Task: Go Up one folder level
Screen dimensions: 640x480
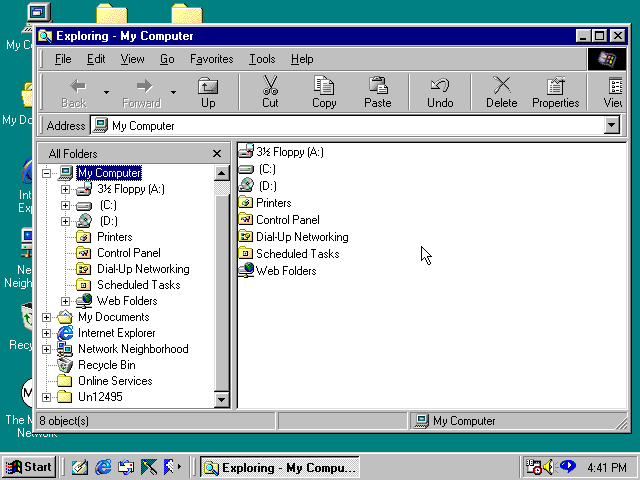Action: (208, 93)
